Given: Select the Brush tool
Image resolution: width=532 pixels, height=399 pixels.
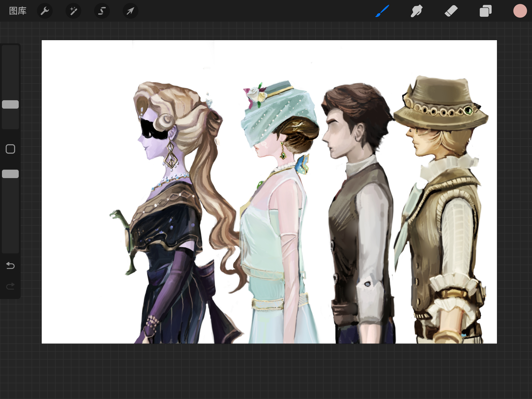Looking at the screenshot, I should 382,11.
